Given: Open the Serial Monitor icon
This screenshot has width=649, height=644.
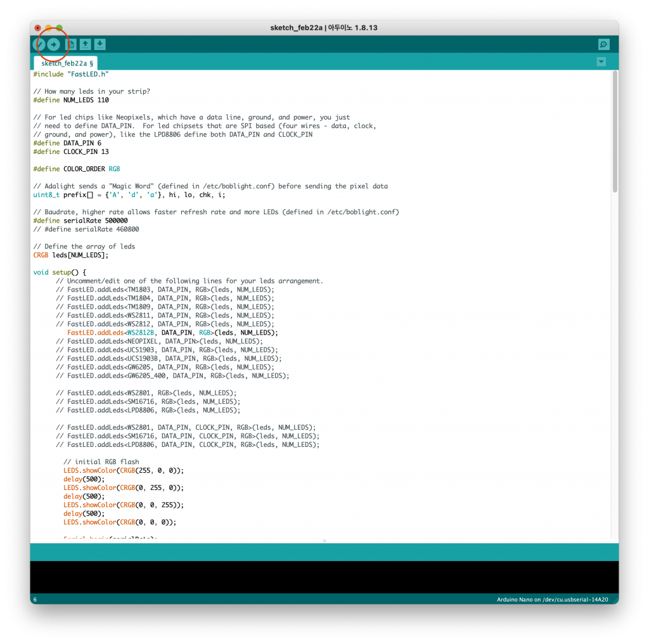Looking at the screenshot, I should tap(603, 44).
